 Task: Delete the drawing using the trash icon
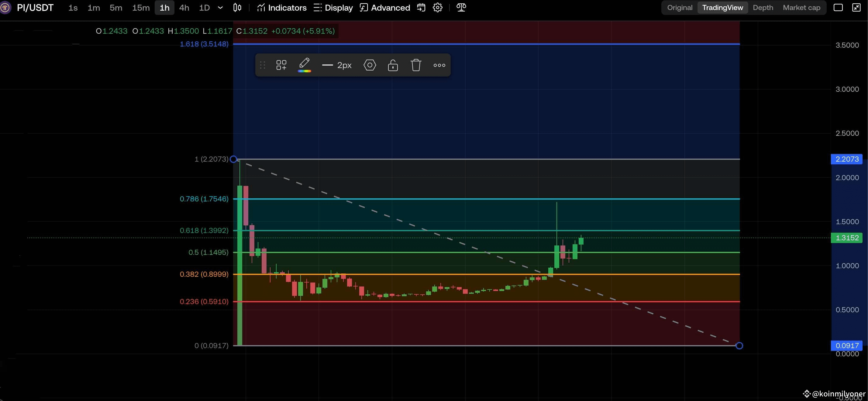[x=416, y=65]
